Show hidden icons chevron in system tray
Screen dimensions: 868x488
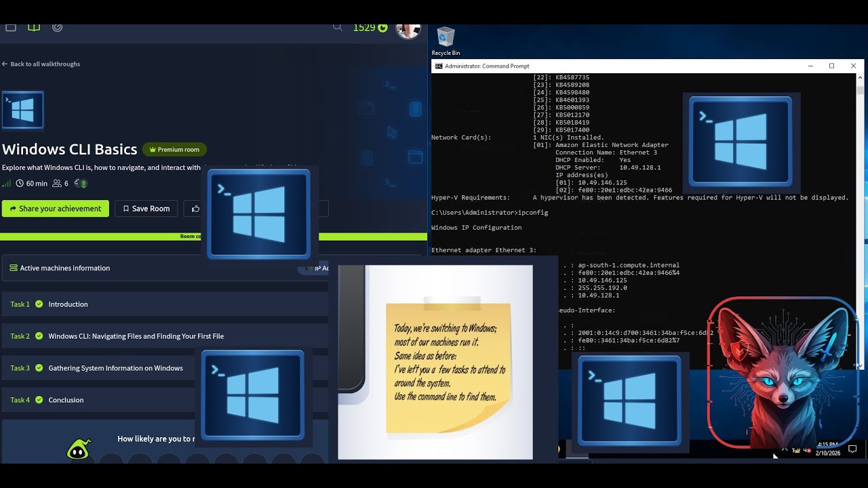785,450
